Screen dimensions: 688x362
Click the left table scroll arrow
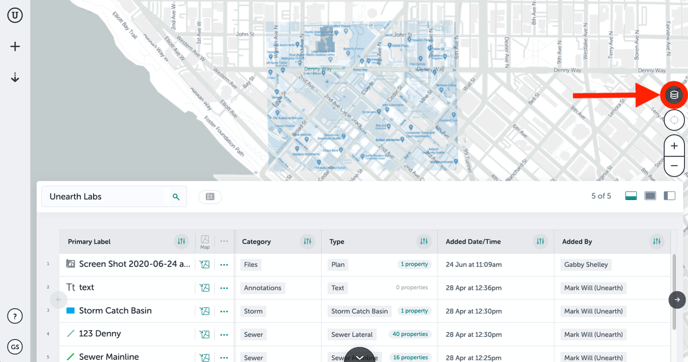[58, 300]
